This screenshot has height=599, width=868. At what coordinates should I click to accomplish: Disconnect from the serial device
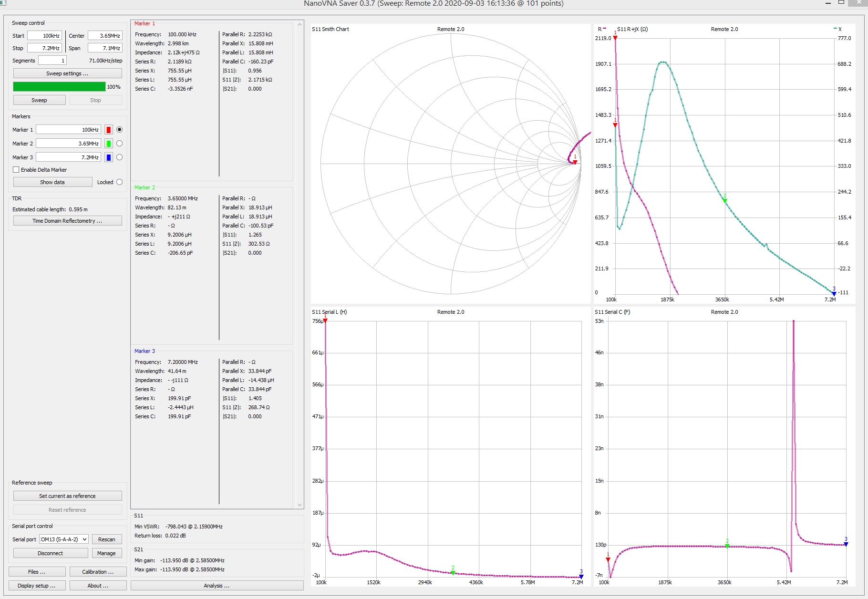point(50,553)
